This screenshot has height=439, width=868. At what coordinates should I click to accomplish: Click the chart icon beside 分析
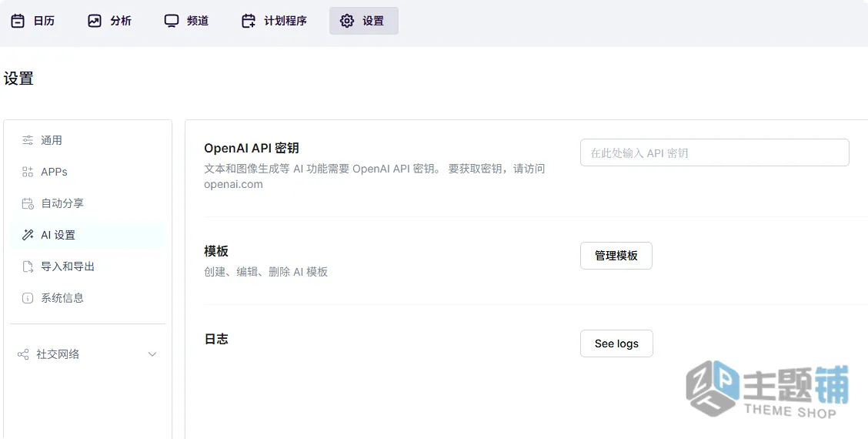click(x=95, y=21)
